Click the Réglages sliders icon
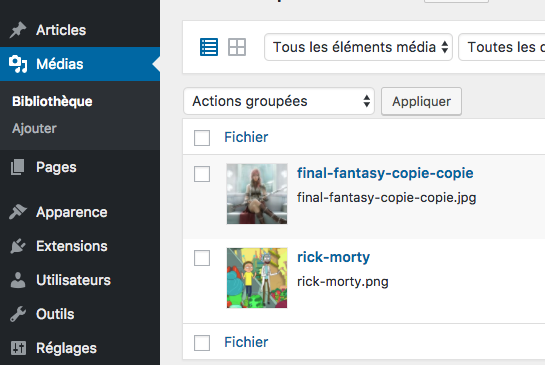 tap(18, 348)
